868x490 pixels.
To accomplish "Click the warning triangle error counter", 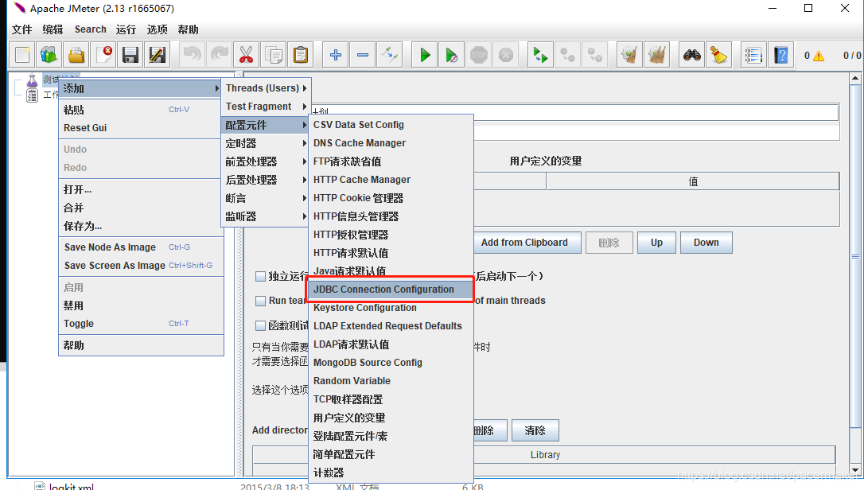I will 818,56.
